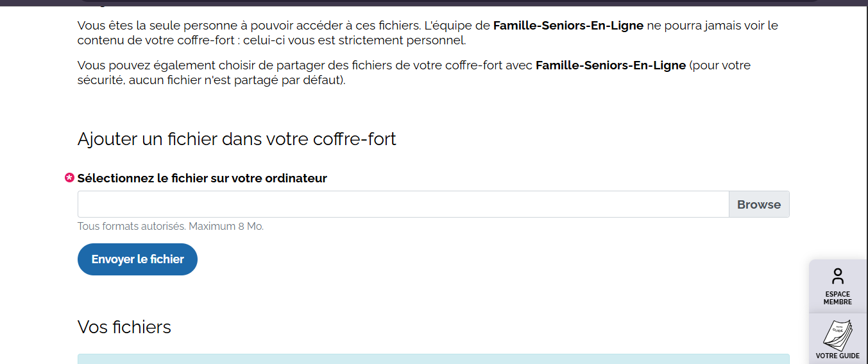Click the red required-field asterisk icon
The image size is (868, 364).
[x=70, y=178]
